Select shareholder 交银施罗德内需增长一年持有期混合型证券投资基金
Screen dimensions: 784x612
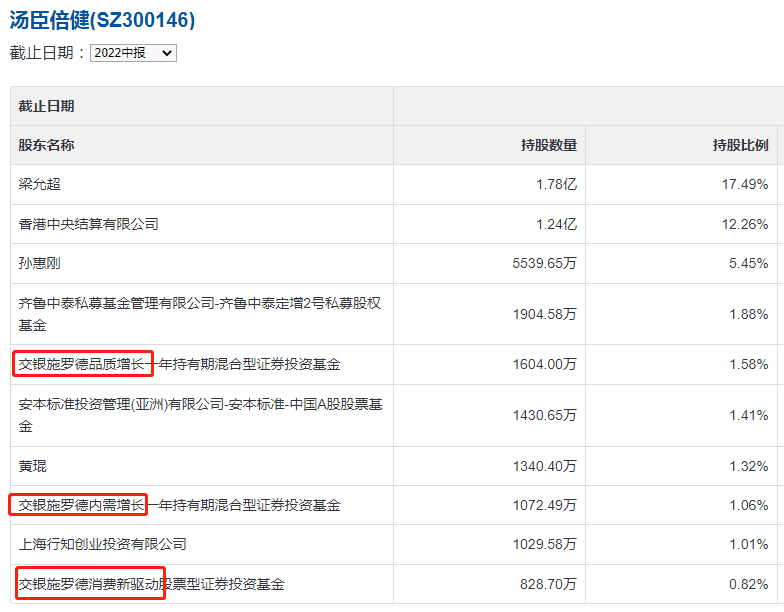click(x=180, y=505)
